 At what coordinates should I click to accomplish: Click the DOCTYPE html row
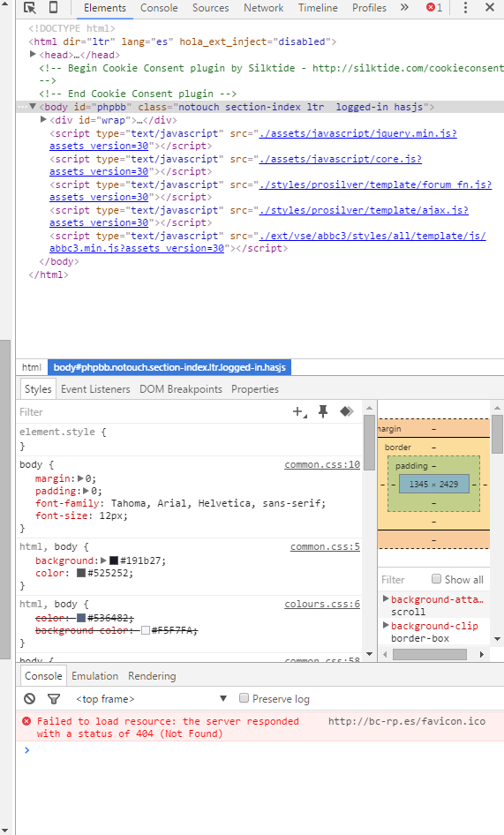(x=71, y=28)
